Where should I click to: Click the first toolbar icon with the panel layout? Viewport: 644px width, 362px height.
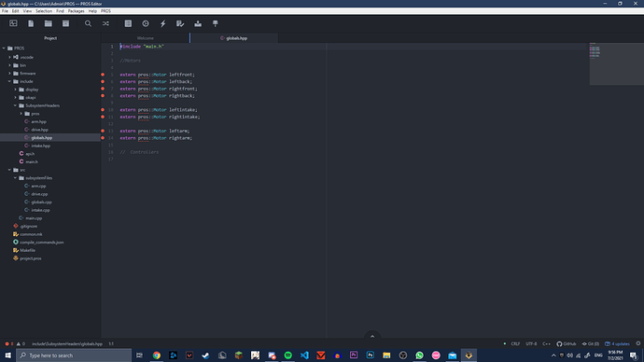(x=13, y=23)
